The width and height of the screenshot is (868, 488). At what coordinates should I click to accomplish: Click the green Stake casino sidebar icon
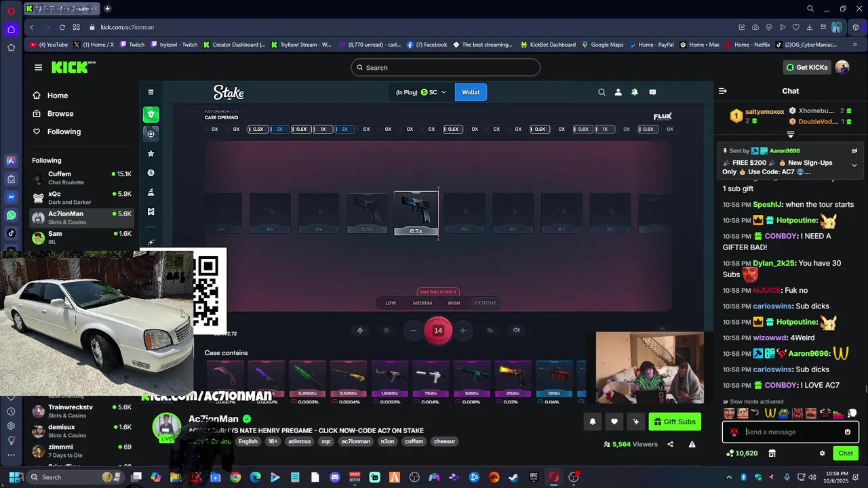151,114
